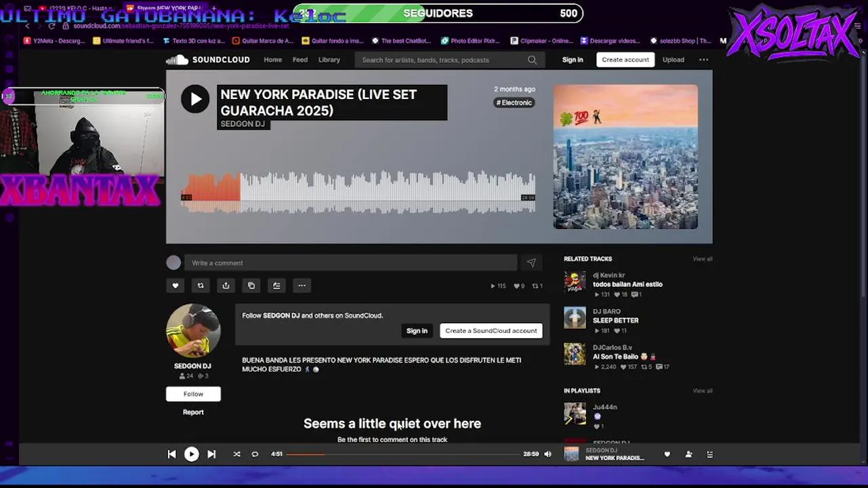
Task: Open the New York skyline cover art
Action: tap(625, 157)
